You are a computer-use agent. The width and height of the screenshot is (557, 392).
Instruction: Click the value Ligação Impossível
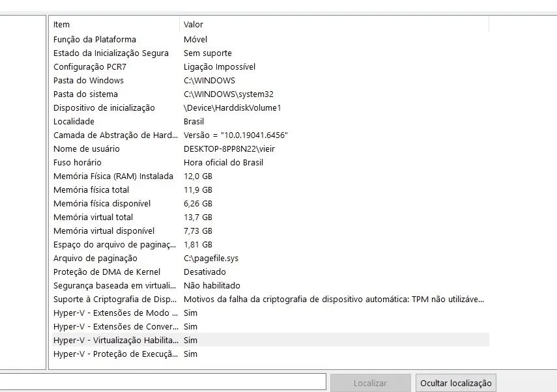click(x=219, y=67)
